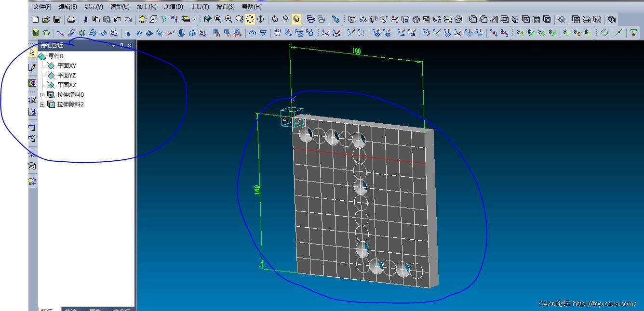Toggle the highlighted rotate view button
The image size is (644, 311).
coord(250,19)
